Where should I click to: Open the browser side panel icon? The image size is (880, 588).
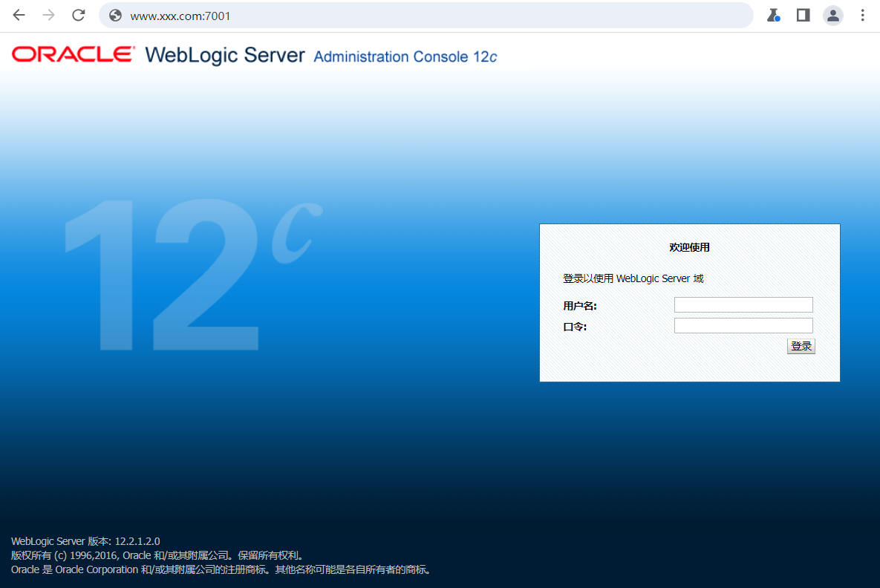(x=803, y=15)
